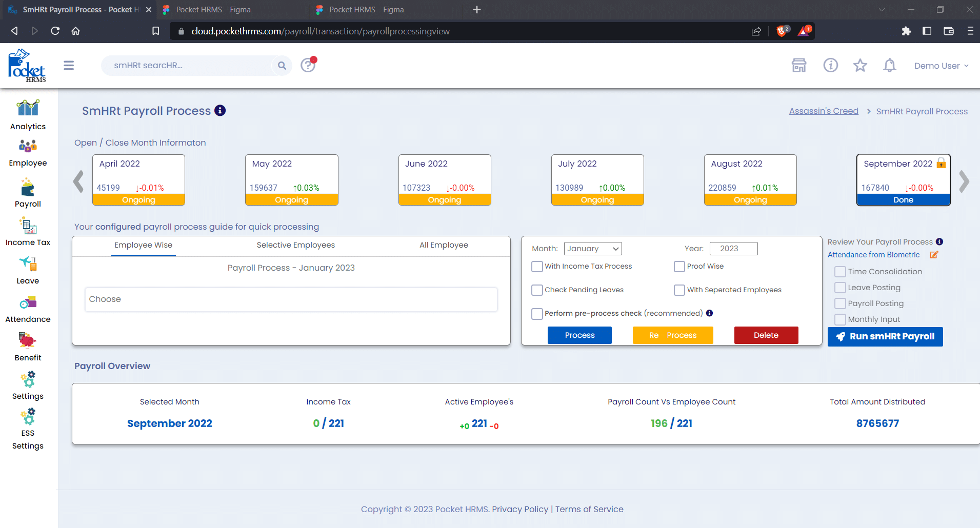This screenshot has height=528, width=980.
Task: Enable Check Pending Leaves checkbox
Action: coord(537,290)
